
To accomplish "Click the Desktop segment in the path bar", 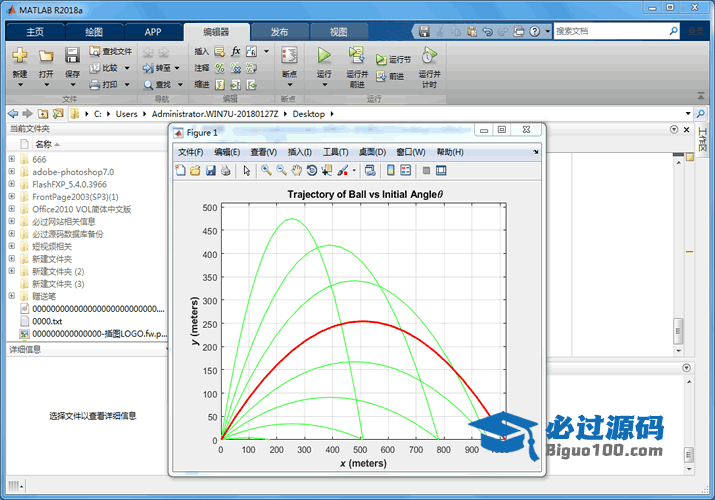I will pyautogui.click(x=309, y=114).
